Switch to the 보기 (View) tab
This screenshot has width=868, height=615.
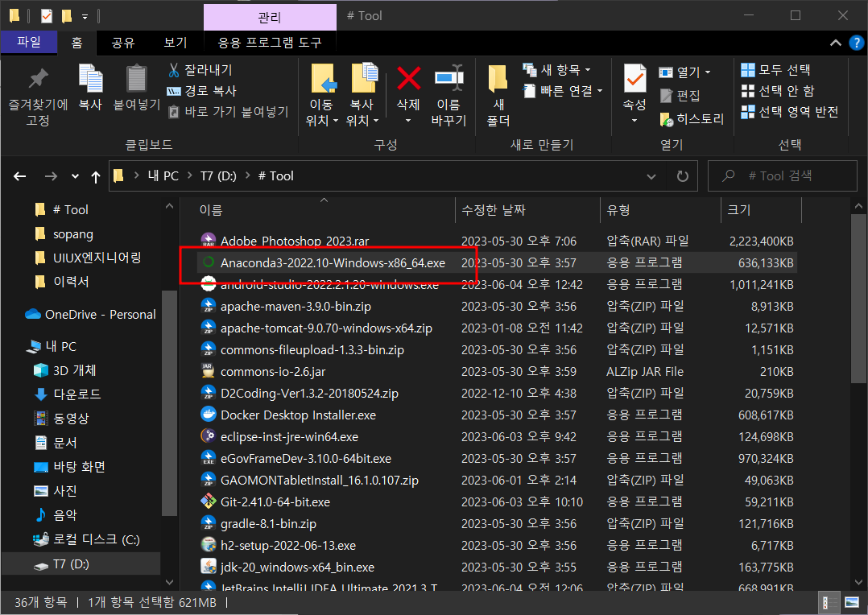[175, 43]
